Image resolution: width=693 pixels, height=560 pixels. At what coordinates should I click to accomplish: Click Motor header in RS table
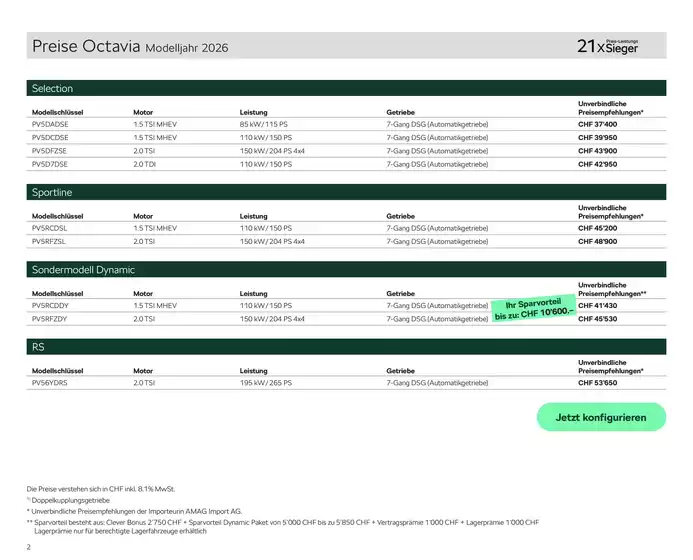click(x=143, y=371)
